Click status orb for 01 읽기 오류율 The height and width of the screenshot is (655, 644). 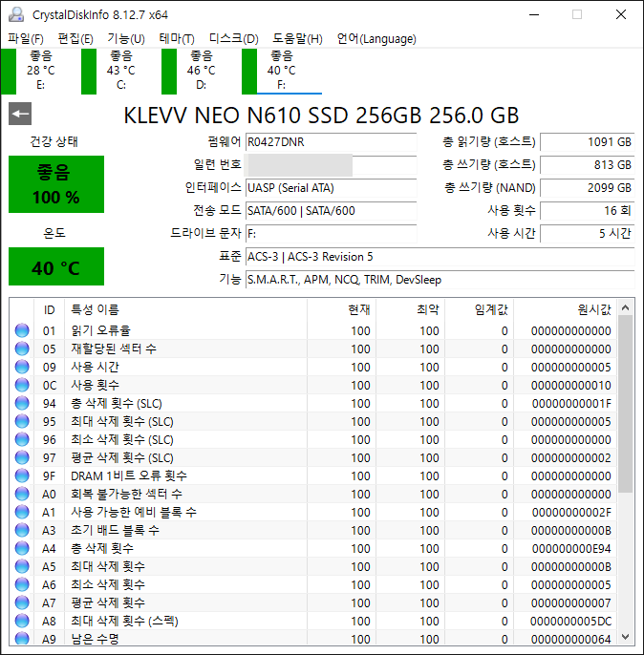22,330
